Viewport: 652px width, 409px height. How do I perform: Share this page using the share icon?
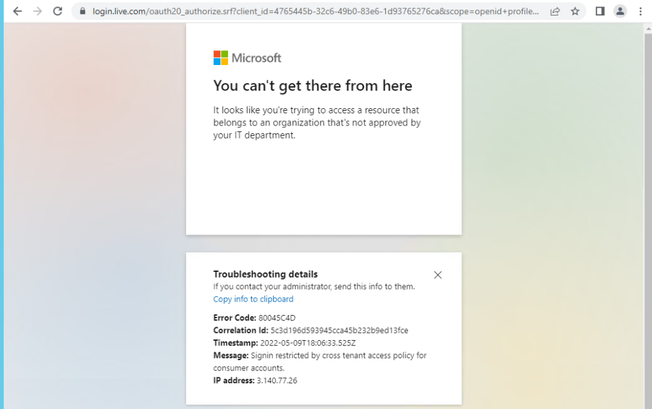(x=555, y=11)
